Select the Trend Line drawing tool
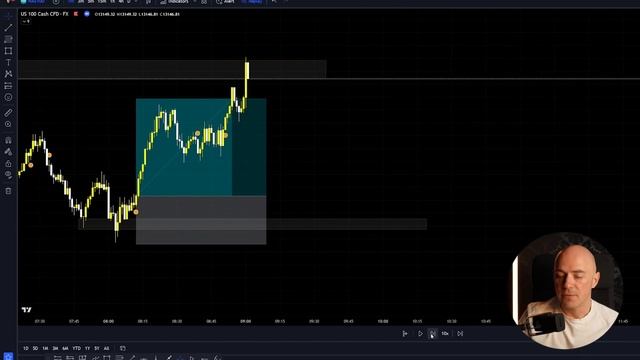This screenshot has height=360, width=640. (x=8, y=28)
